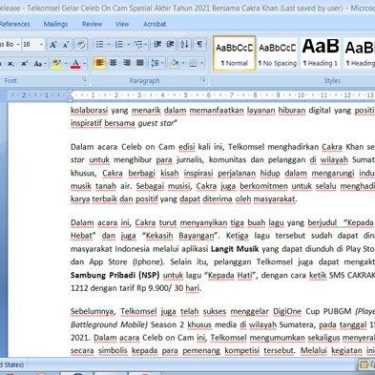Switch to the Acrobat tab
Screen dimensions: 375x375
[x=155, y=24]
